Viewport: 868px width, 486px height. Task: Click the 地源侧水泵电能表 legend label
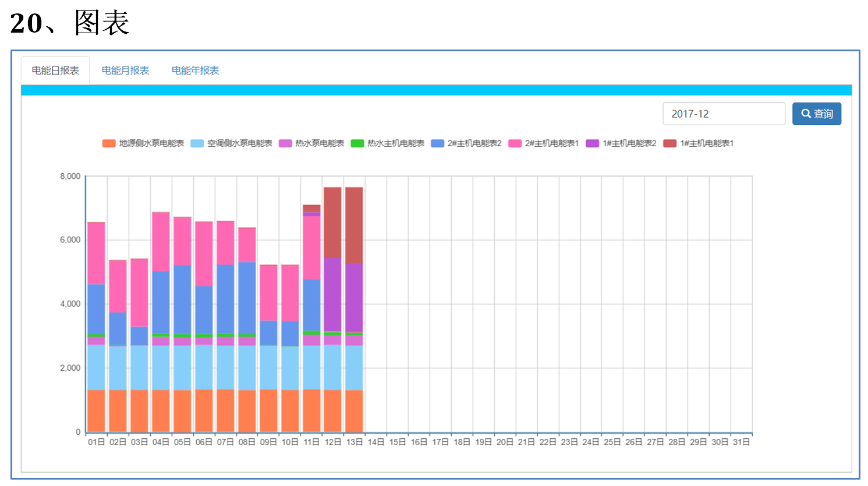[x=151, y=143]
